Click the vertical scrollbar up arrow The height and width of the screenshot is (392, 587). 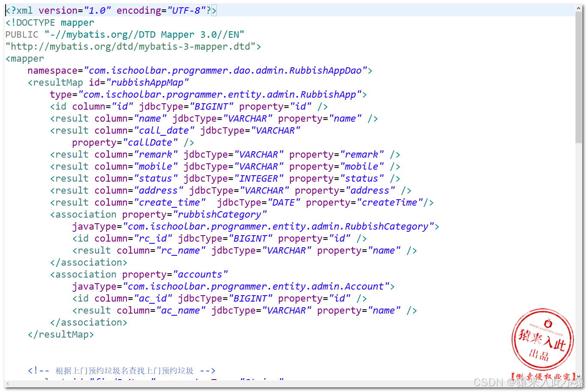click(x=579, y=8)
